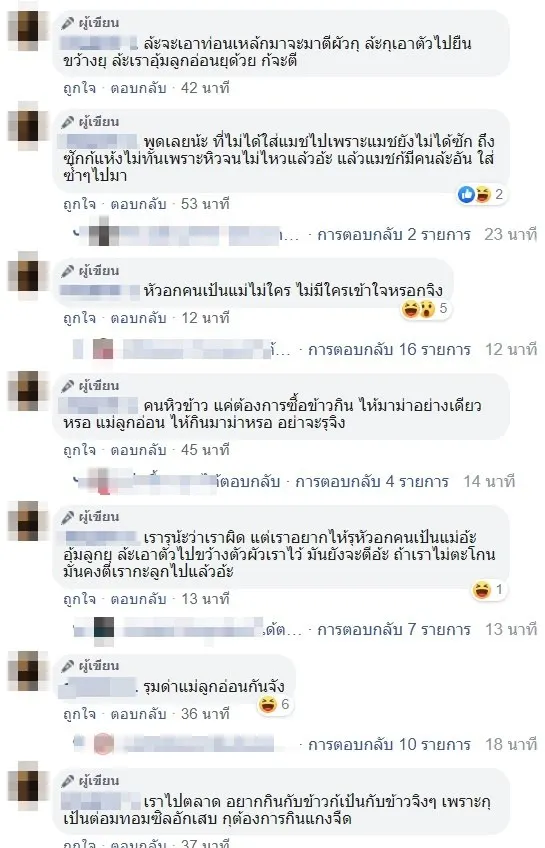Expand the 16 replies thread
Image resolution: width=545 pixels, height=848 pixels.
(389, 349)
